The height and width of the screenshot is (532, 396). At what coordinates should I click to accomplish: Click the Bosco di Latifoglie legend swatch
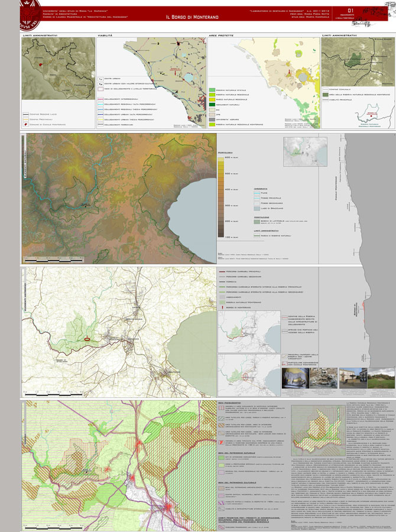click(x=257, y=221)
